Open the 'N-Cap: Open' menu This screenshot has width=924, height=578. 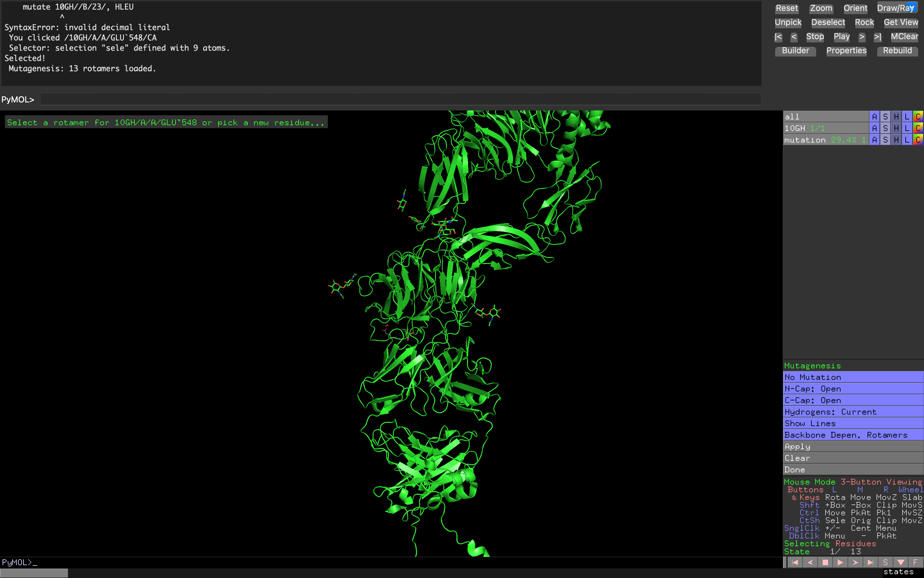pyautogui.click(x=853, y=389)
